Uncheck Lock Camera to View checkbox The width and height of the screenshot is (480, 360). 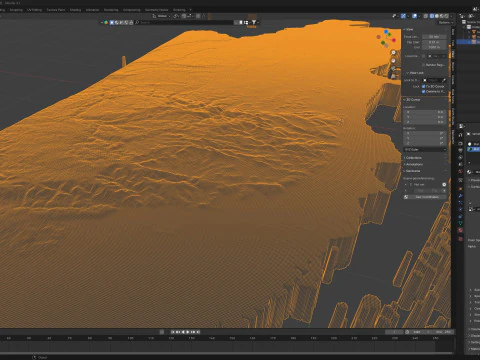pos(424,91)
